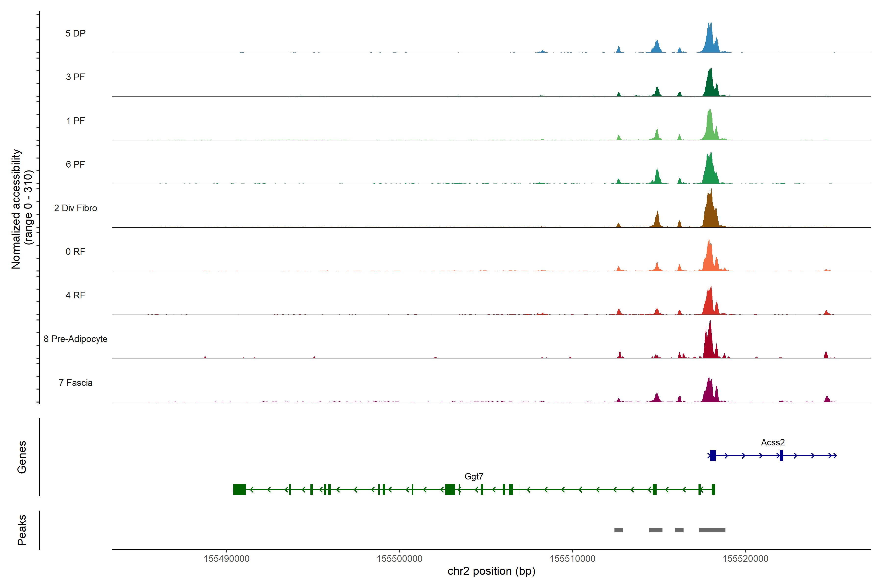This screenshot has width=882, height=588.
Task: Click the Peaks panel label
Action: (x=22, y=530)
